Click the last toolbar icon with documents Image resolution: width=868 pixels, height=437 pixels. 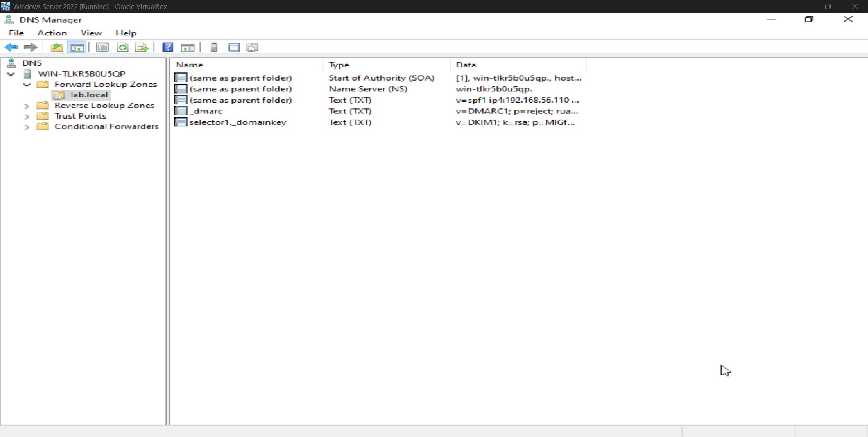253,47
